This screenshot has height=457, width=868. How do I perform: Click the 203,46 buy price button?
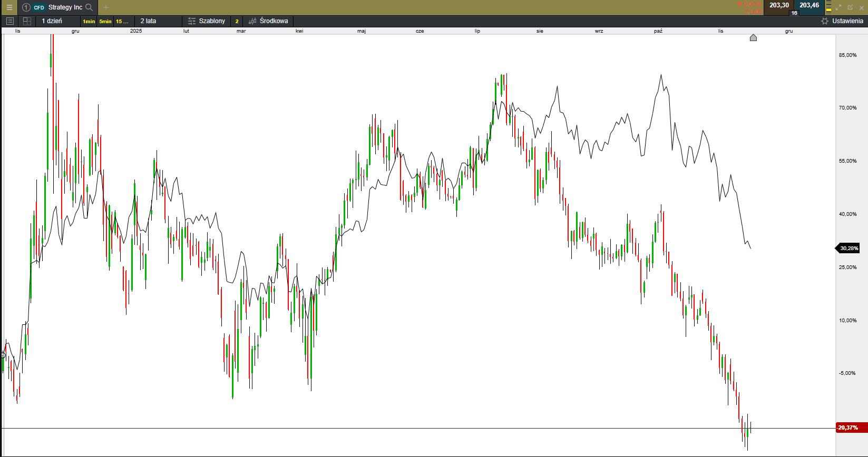(809, 5)
